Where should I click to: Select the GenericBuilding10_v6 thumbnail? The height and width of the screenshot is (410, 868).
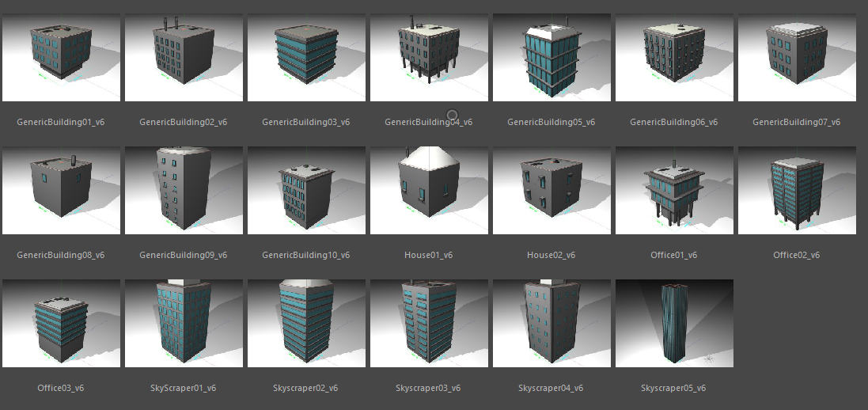pos(306,190)
